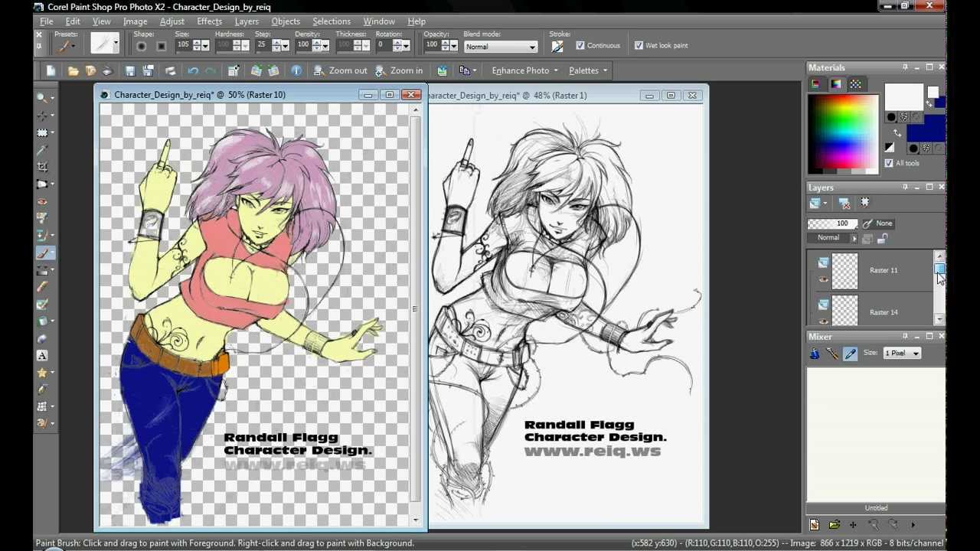Click the Raster 11 layer thumbnail
Viewport: 980px width, 551px height.
coord(844,270)
